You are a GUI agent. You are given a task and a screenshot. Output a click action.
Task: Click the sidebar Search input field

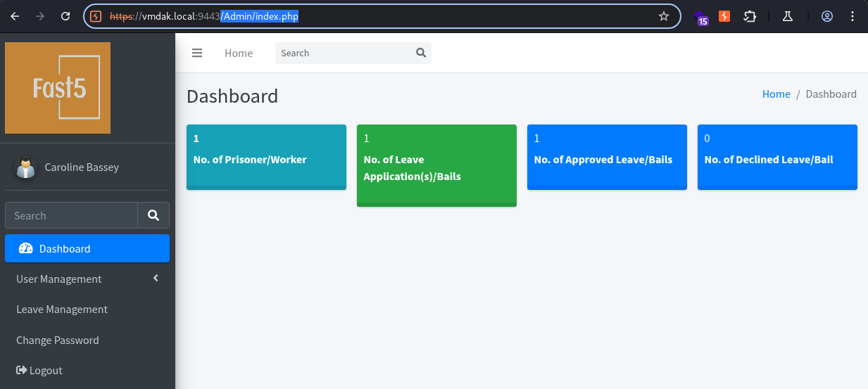click(71, 215)
